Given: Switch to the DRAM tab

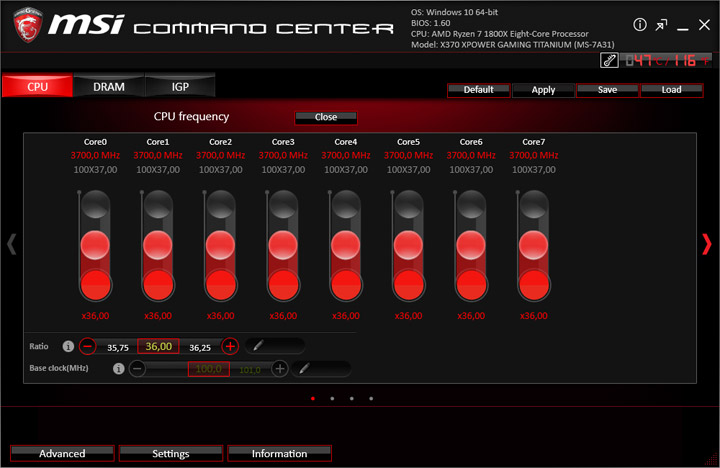Looking at the screenshot, I should click(x=109, y=86).
